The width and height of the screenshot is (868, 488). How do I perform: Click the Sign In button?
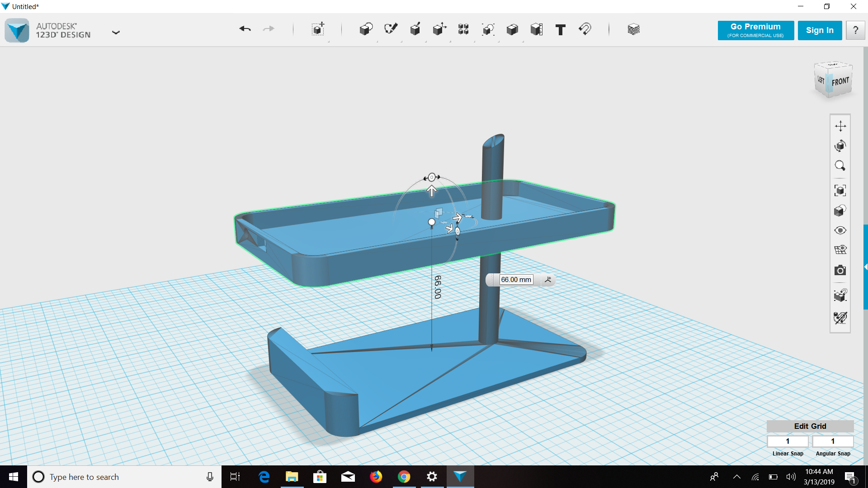819,30
